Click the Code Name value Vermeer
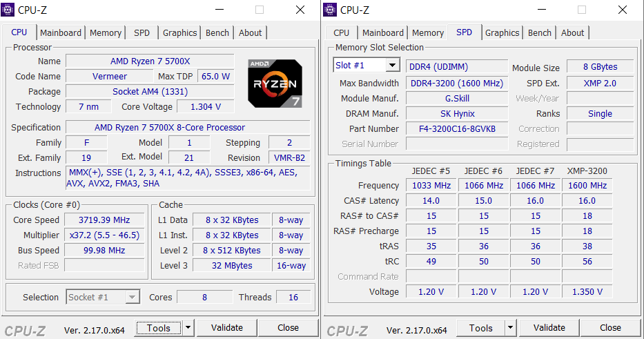644x339 pixels. 110,77
